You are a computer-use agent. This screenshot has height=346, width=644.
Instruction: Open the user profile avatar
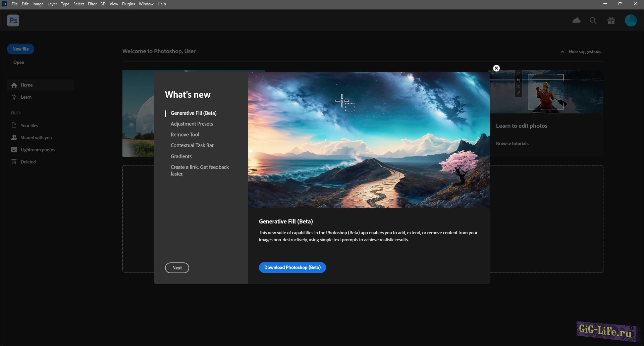point(631,20)
